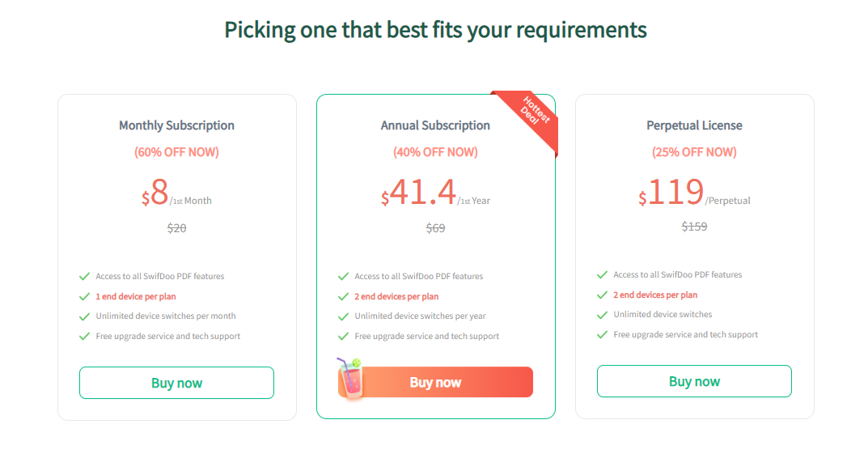
Task: Click checkmark beside Monthly 'Access to all SwifDoo PDF features'
Action: pyautogui.click(x=85, y=277)
